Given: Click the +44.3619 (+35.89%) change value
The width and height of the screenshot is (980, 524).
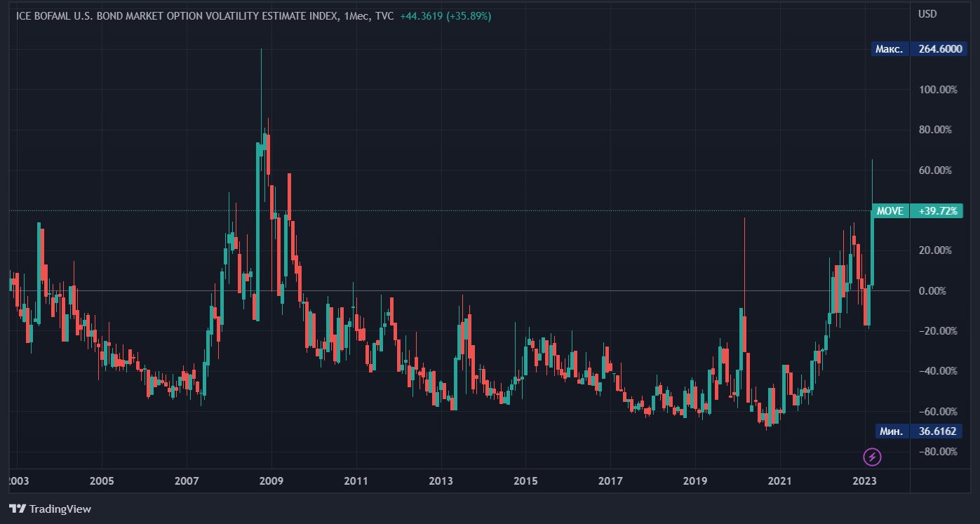Looking at the screenshot, I should (445, 16).
